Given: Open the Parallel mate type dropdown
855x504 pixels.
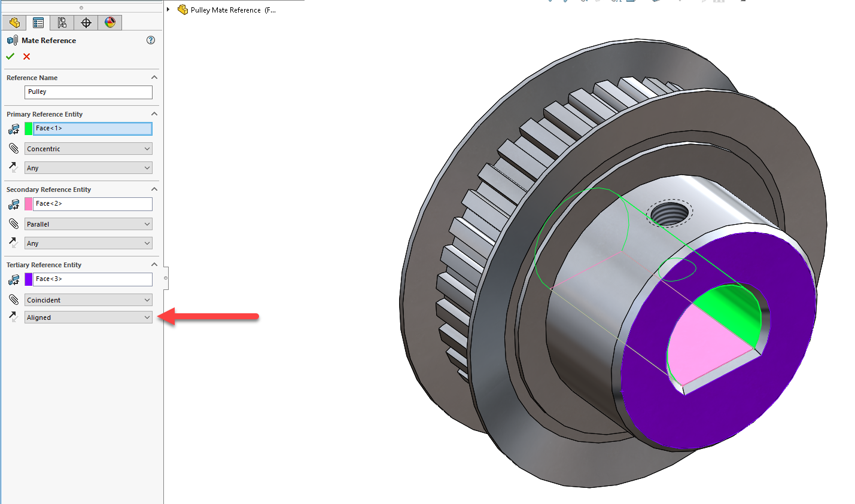Looking at the screenshot, I should tap(89, 224).
